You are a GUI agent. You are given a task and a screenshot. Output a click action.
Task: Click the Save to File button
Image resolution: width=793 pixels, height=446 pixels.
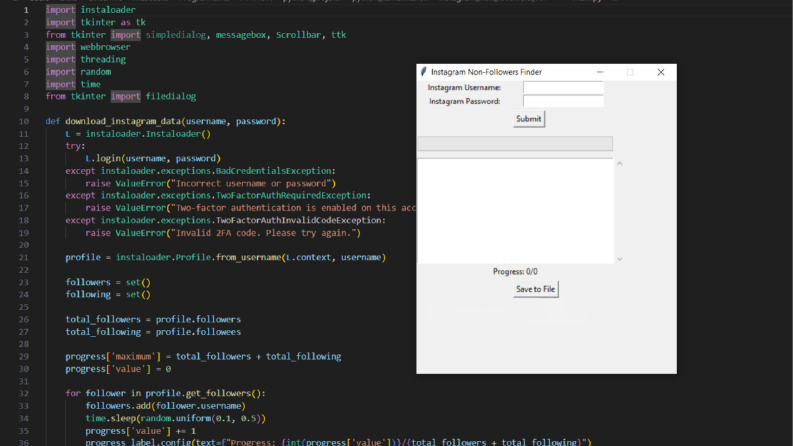pyautogui.click(x=536, y=289)
